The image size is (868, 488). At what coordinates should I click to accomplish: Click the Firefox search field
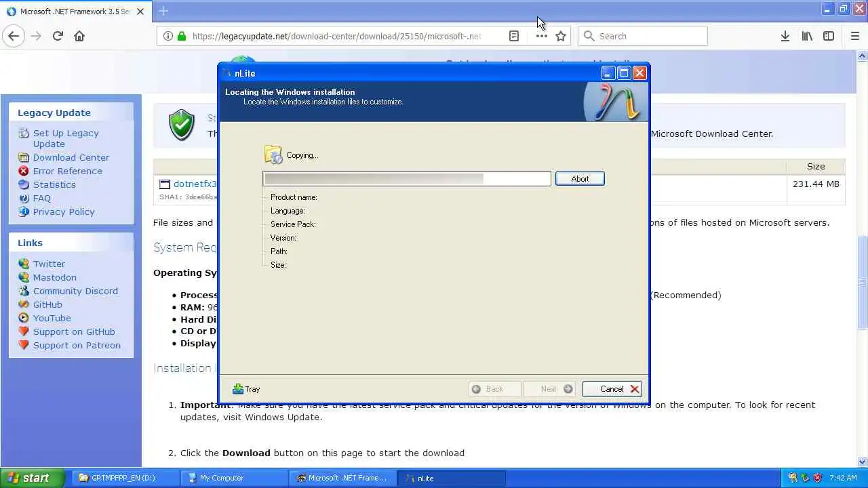pos(643,36)
